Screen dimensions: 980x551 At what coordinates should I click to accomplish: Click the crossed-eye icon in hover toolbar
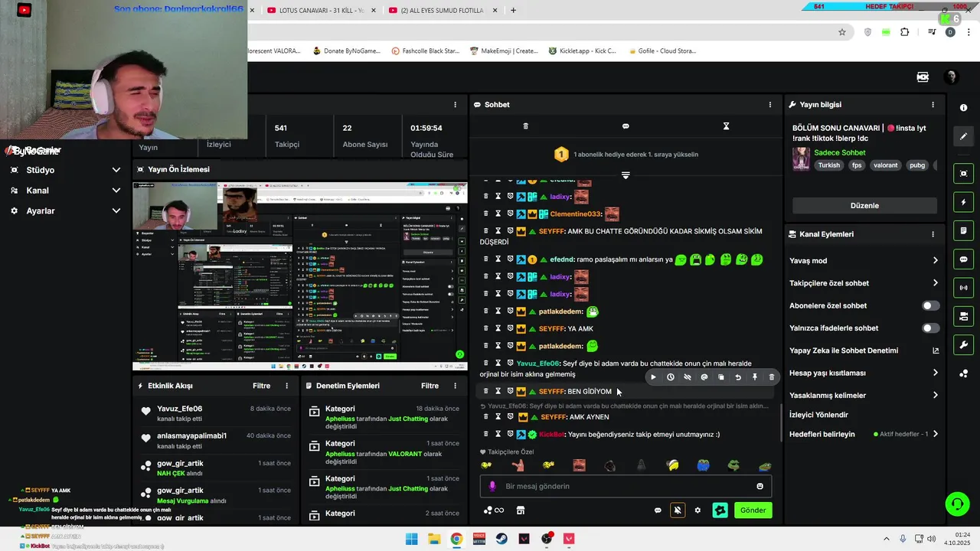[688, 377]
